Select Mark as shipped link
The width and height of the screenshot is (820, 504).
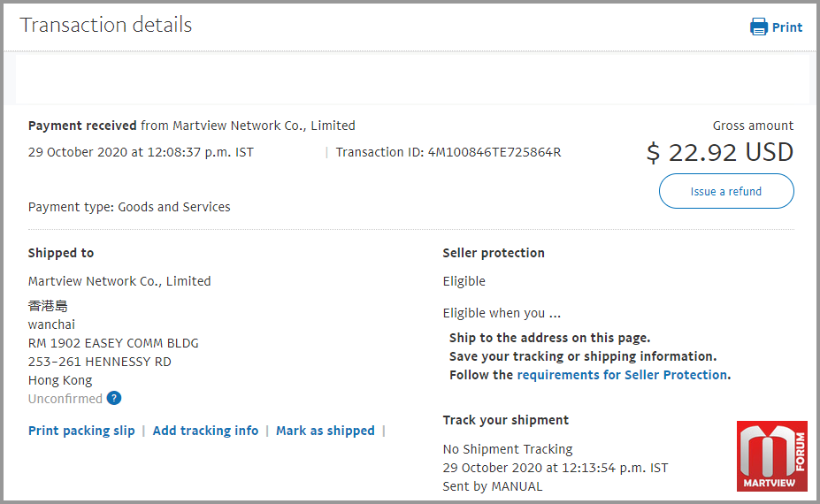pos(326,431)
